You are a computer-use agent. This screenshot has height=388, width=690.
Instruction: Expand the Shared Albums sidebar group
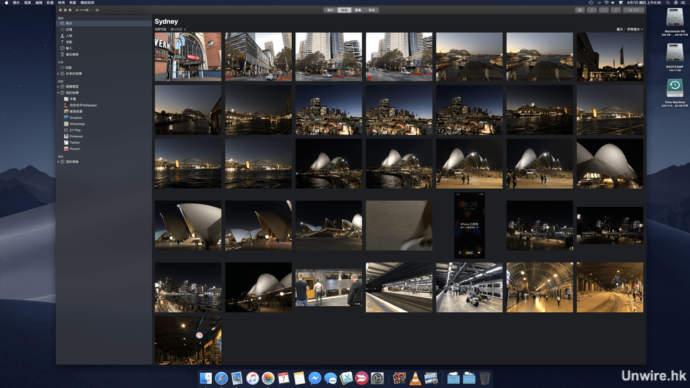click(x=58, y=74)
